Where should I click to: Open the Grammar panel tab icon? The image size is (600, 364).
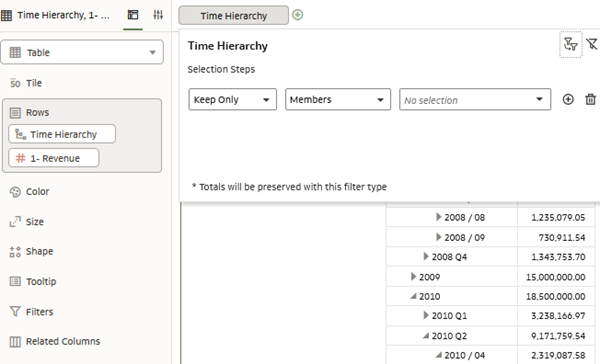[133, 15]
